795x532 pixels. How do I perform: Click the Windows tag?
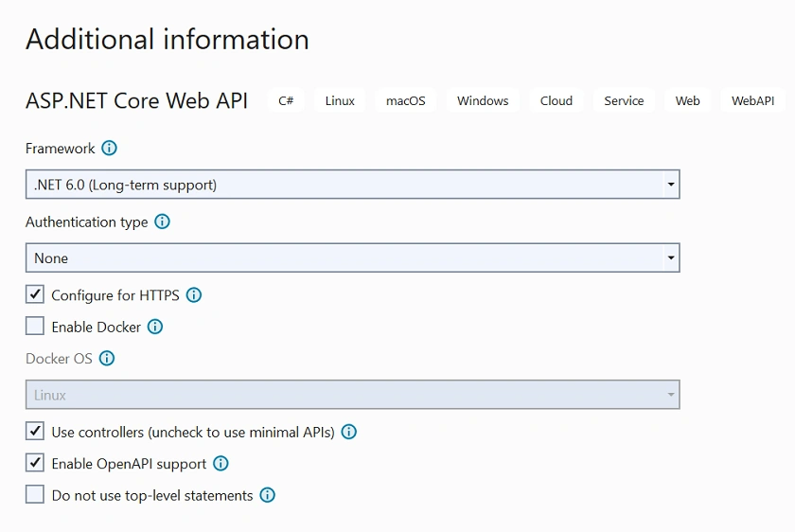[483, 100]
